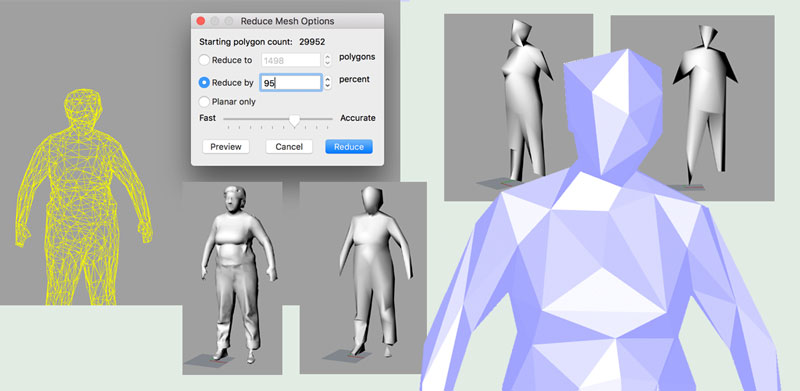Click the polygons count field showing 1498

[291, 60]
